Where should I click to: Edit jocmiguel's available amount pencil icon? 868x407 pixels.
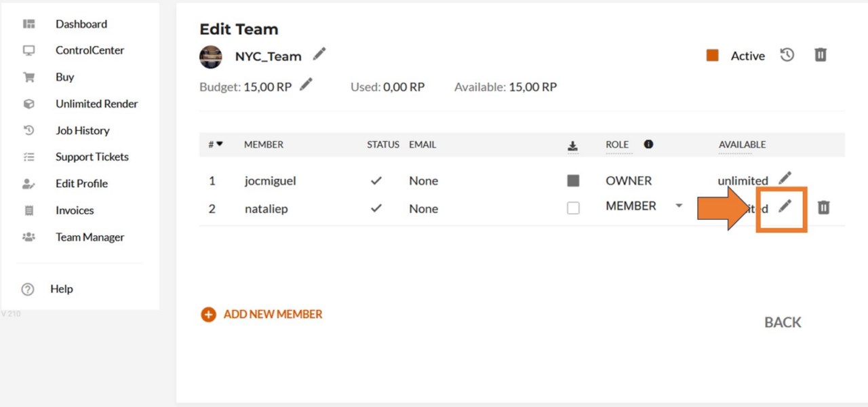click(x=785, y=178)
